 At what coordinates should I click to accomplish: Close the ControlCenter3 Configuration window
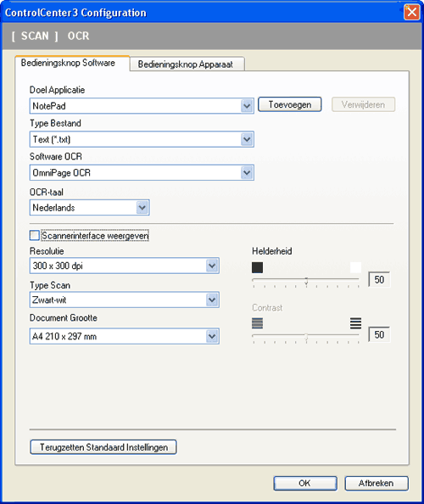pyautogui.click(x=411, y=13)
